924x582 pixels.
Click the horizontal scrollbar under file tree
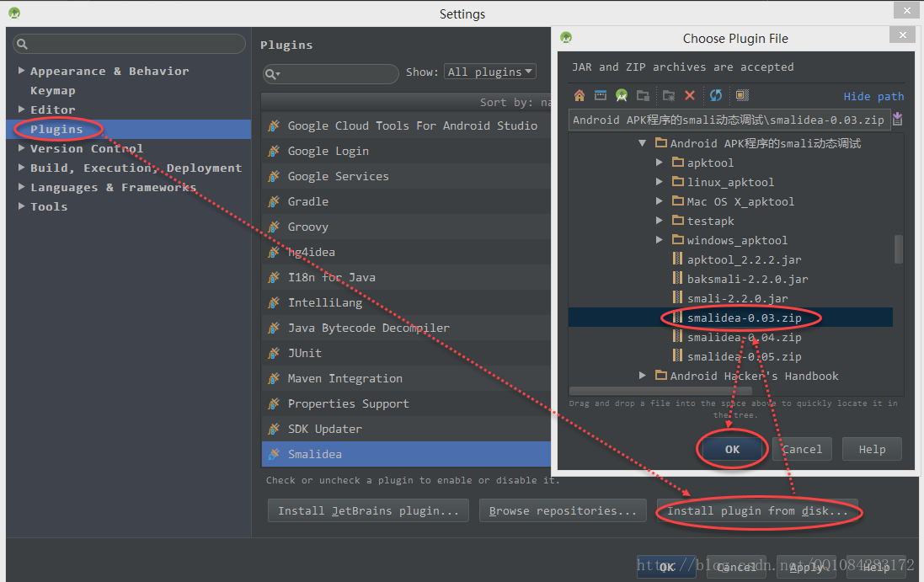[660, 391]
